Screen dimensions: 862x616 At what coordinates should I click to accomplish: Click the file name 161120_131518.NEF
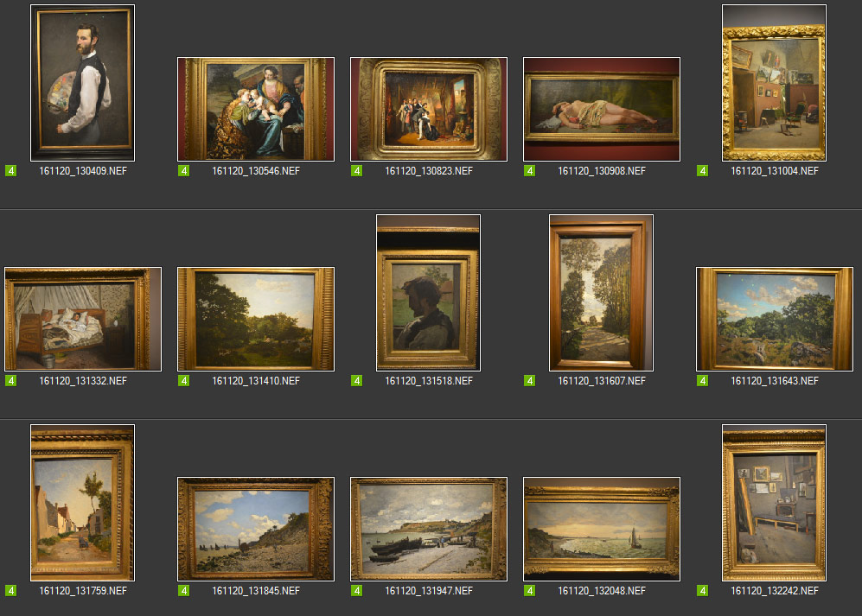click(429, 381)
